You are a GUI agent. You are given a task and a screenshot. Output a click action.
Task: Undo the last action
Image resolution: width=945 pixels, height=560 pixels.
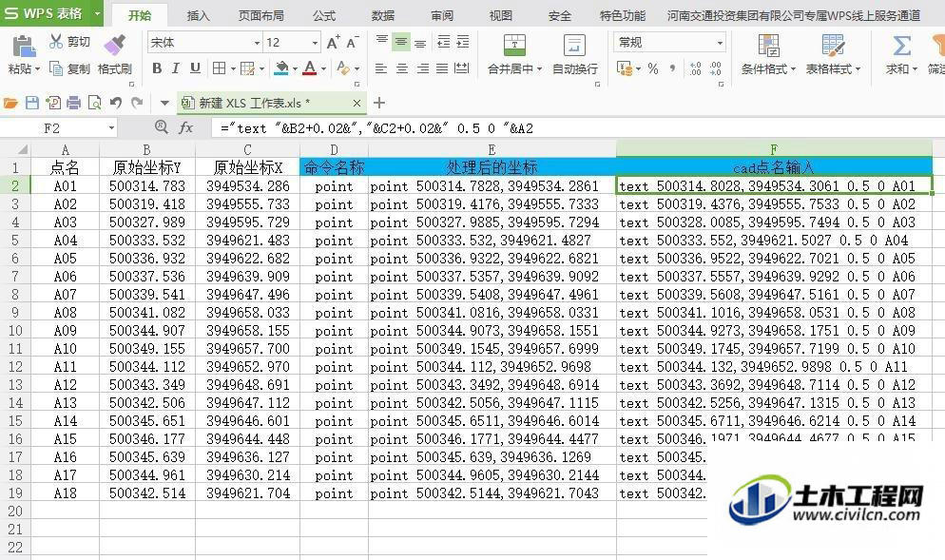click(x=116, y=103)
